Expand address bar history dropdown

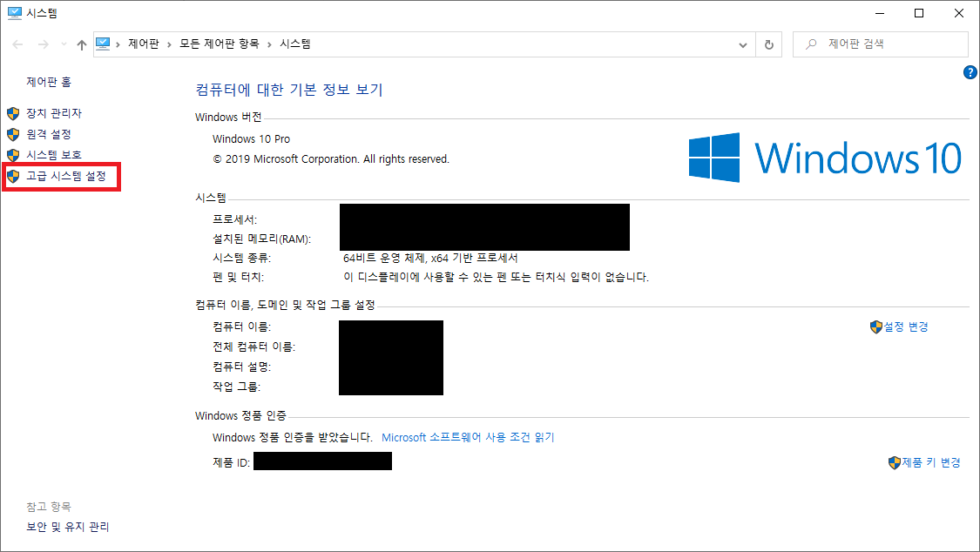(742, 44)
